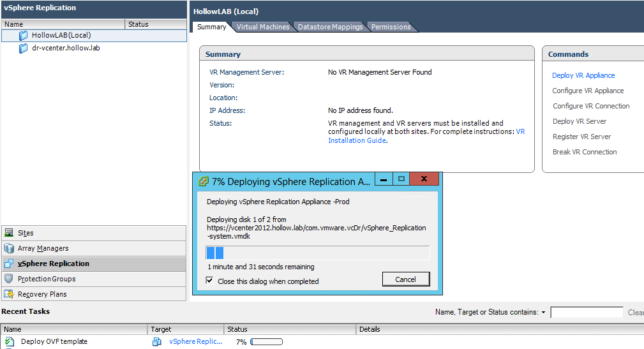Switch to the Datastore Mappings tab

click(330, 27)
